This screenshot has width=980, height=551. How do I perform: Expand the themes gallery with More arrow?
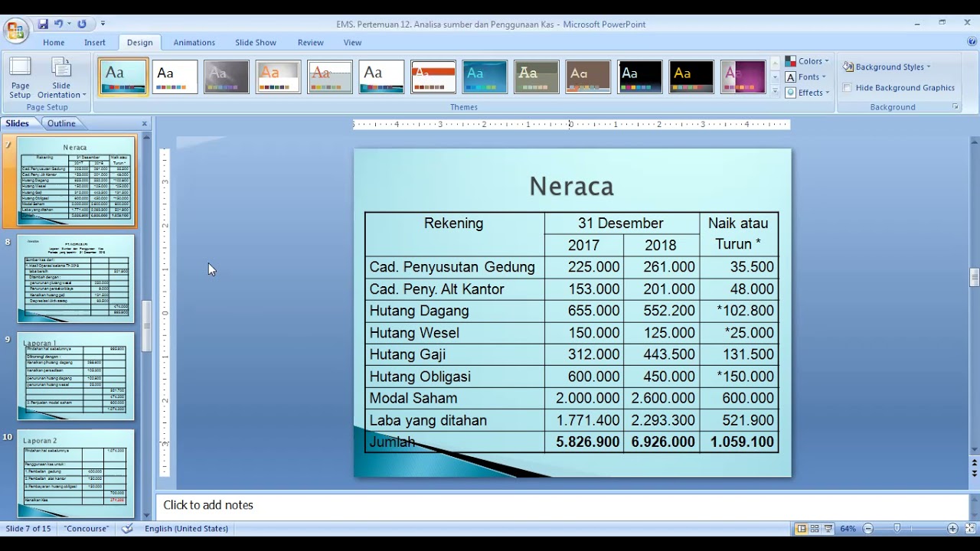(775, 92)
